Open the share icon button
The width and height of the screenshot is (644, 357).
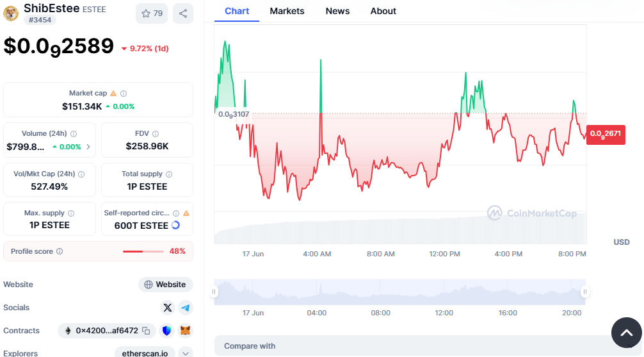click(x=183, y=13)
